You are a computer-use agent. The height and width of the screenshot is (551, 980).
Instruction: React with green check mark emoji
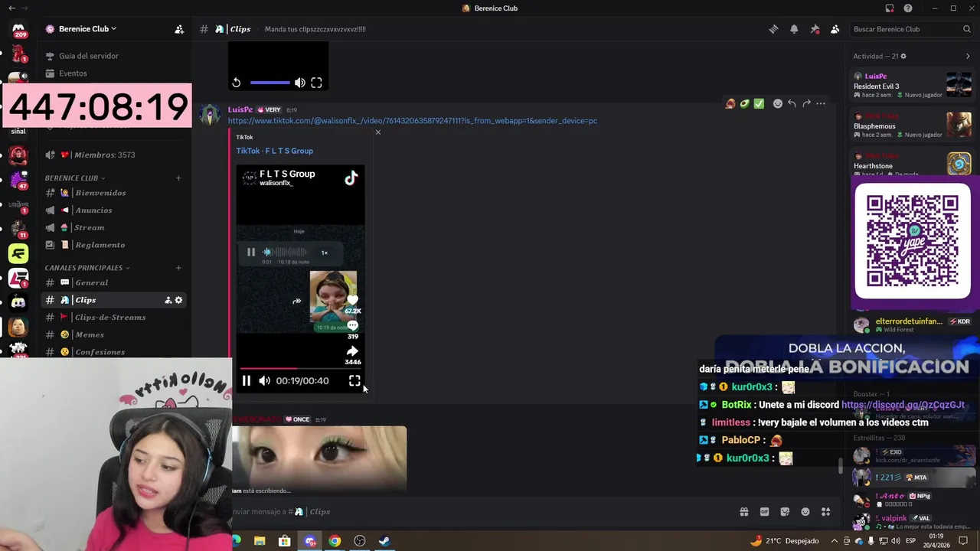759,103
